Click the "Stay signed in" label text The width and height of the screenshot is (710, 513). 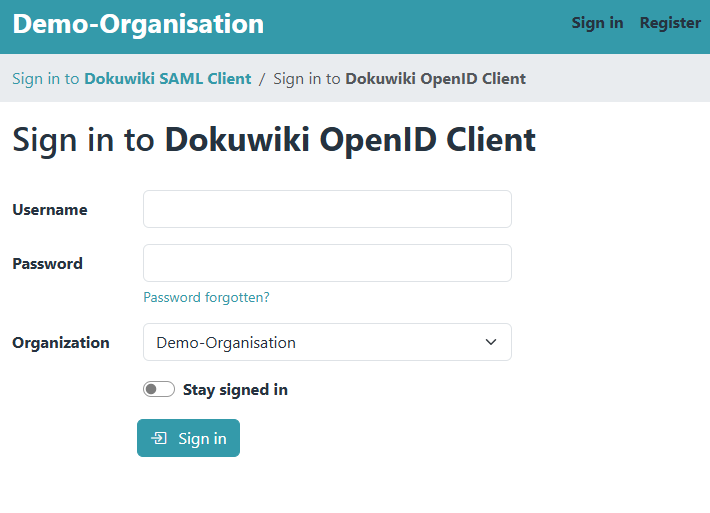235,390
